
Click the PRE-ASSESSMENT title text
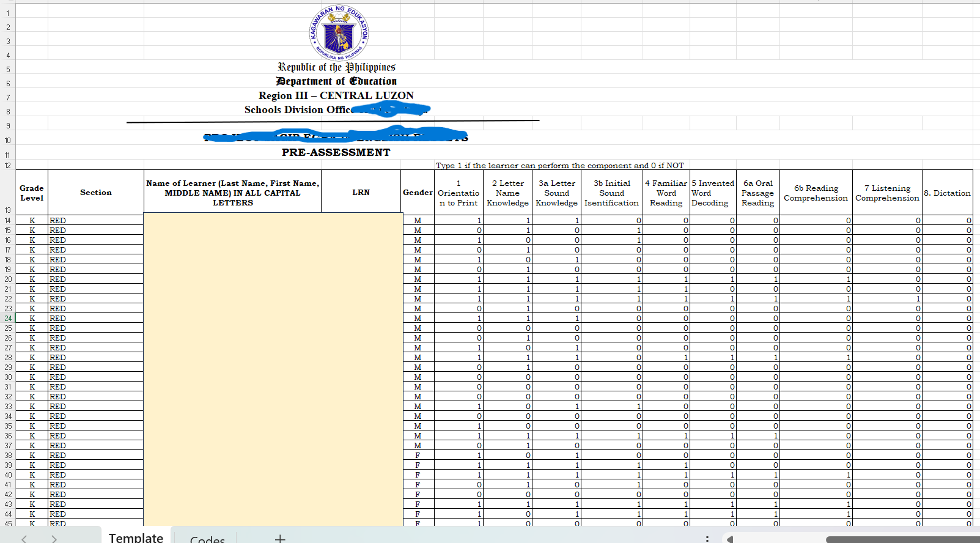coord(336,152)
